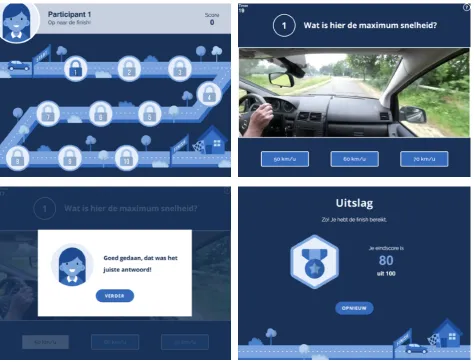Select locked level 10 on the road map
The image size is (474, 362).
126,158
